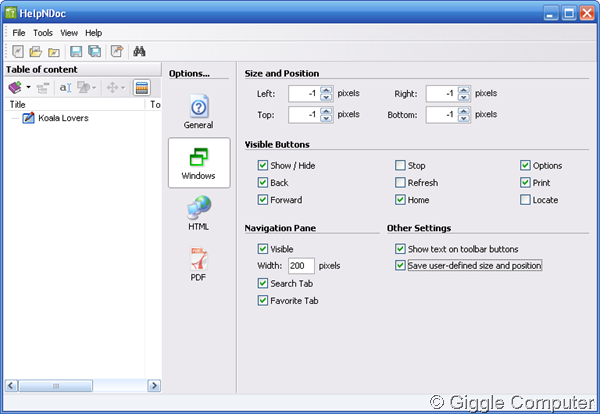Click the table of content scrollbar thumb

tap(55, 385)
